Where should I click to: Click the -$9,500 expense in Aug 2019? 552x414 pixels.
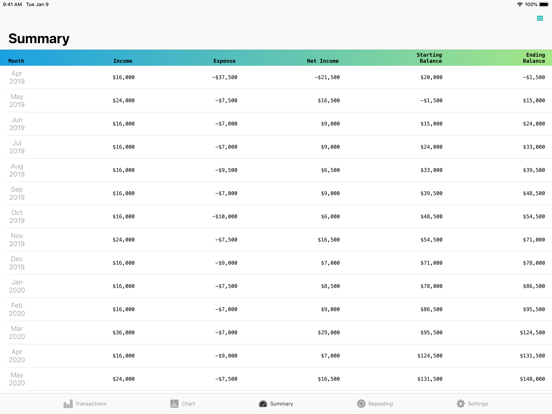click(x=226, y=170)
